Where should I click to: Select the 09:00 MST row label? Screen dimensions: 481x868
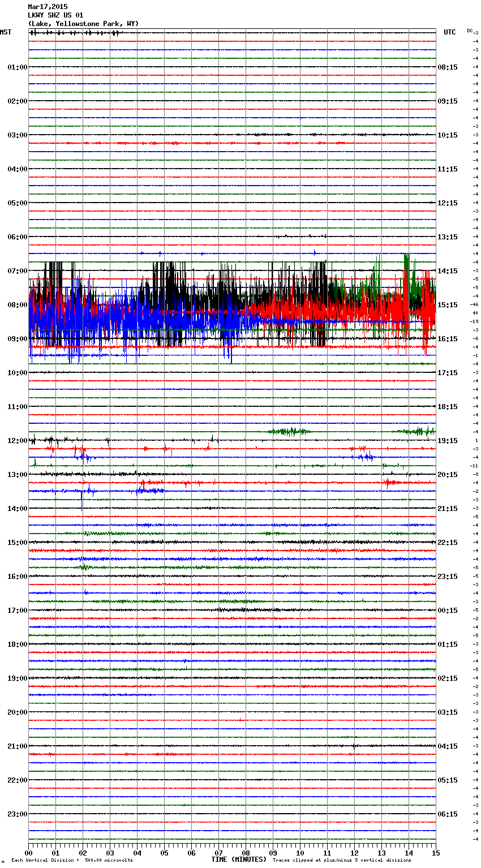coord(17,339)
